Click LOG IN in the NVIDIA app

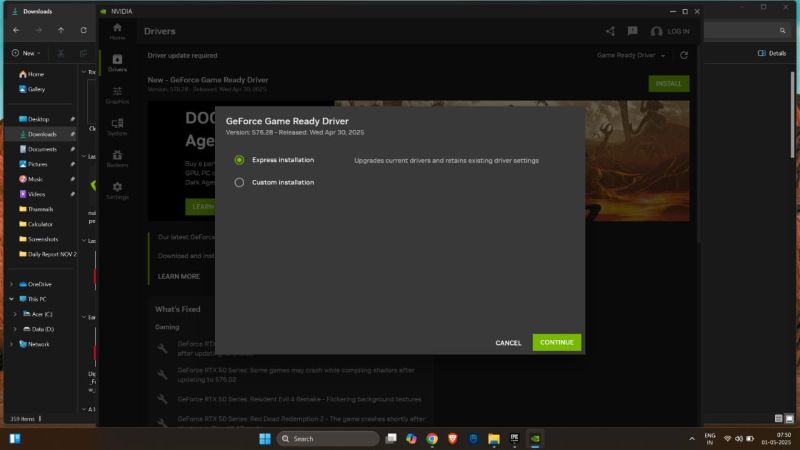pos(670,31)
